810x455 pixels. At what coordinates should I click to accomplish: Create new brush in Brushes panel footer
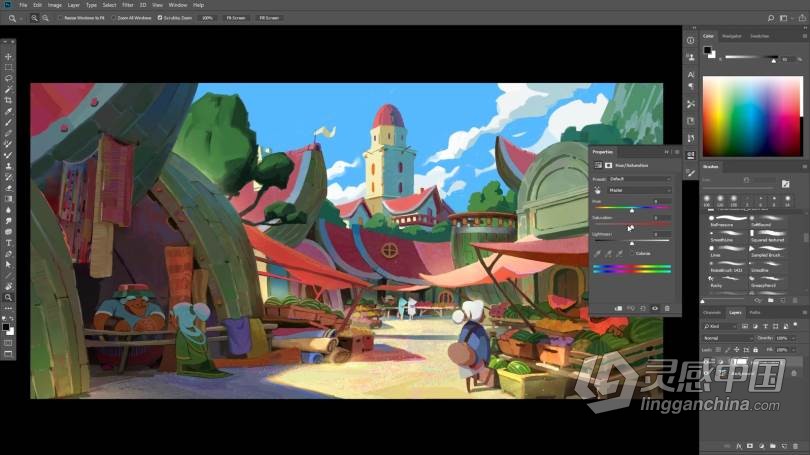click(783, 300)
